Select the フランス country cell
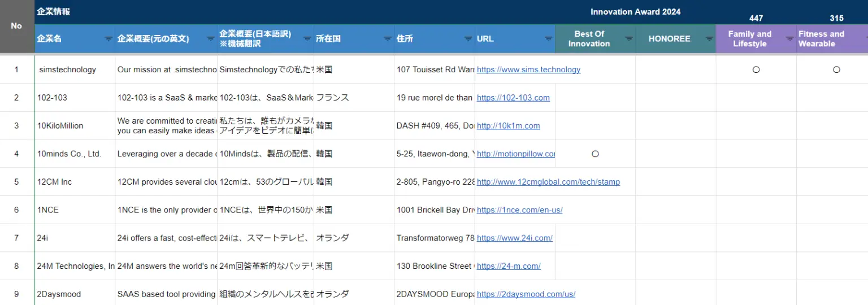This screenshot has width=868, height=305. (x=354, y=98)
